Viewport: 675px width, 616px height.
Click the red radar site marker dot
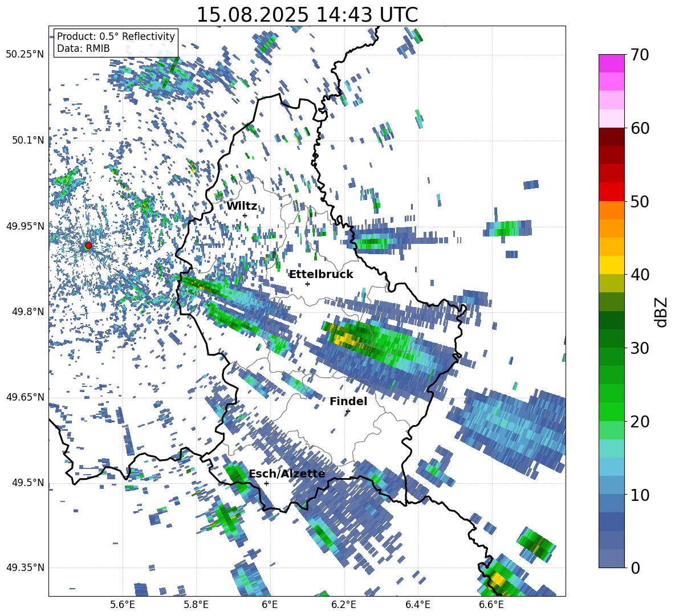(x=88, y=246)
